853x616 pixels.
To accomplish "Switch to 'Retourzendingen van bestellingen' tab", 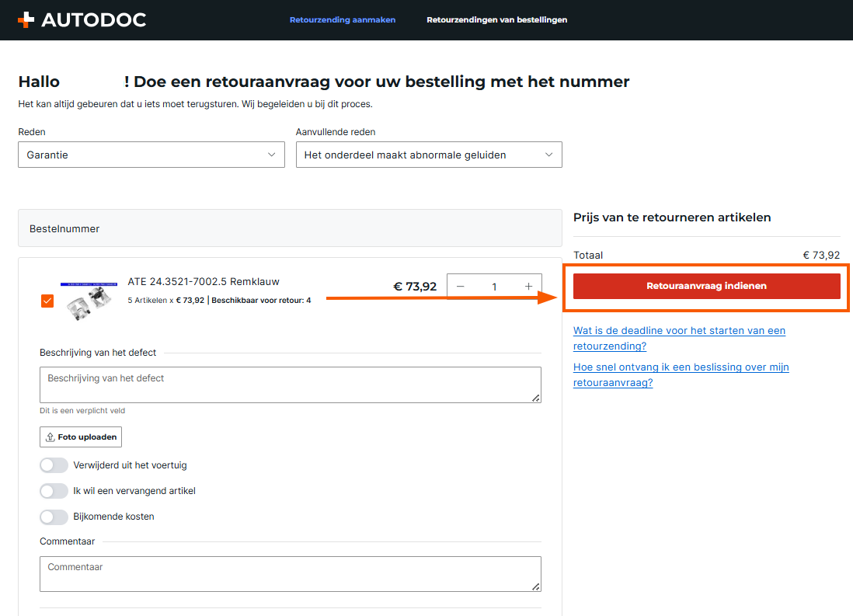I will (496, 20).
